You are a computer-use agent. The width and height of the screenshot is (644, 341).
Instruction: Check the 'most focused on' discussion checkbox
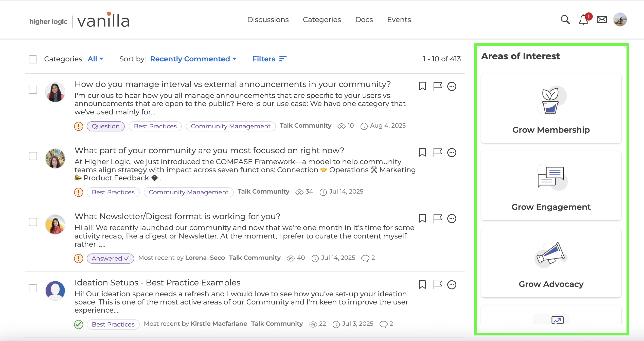coord(33,156)
